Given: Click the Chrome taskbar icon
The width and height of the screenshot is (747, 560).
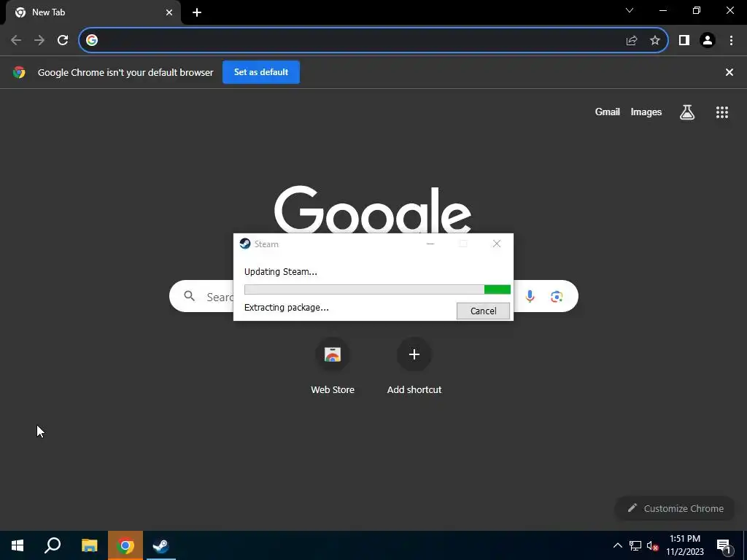Looking at the screenshot, I should click(x=125, y=545).
